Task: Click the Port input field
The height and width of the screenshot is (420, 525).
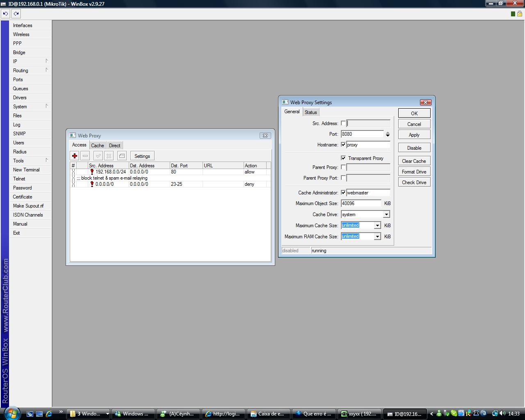Action: pos(362,134)
